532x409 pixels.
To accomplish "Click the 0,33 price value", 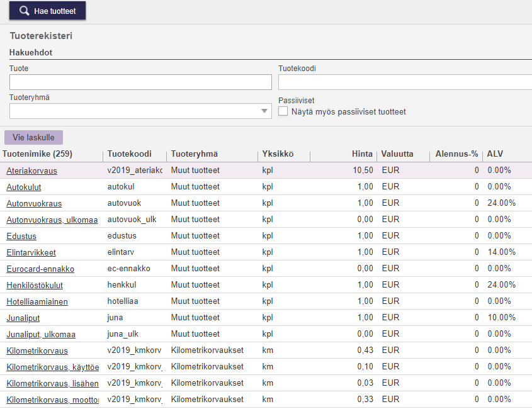I will click(x=365, y=400).
